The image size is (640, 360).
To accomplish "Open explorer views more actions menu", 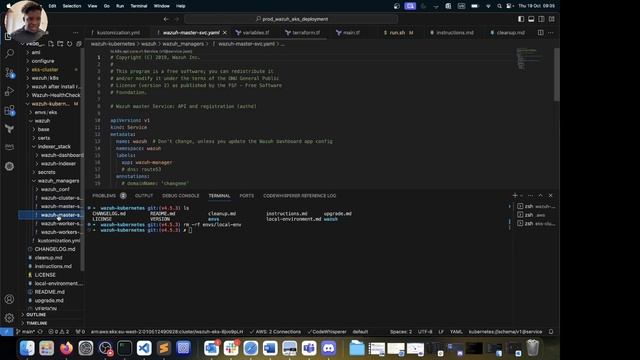I will pos(76,33).
